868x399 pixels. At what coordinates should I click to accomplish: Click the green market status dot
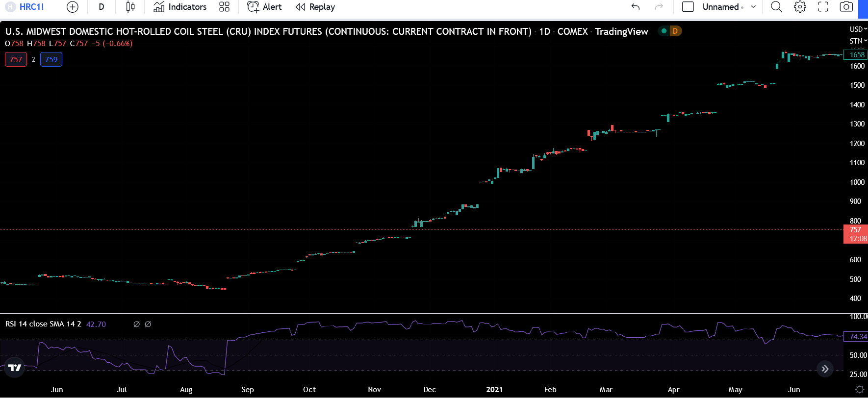(x=664, y=31)
